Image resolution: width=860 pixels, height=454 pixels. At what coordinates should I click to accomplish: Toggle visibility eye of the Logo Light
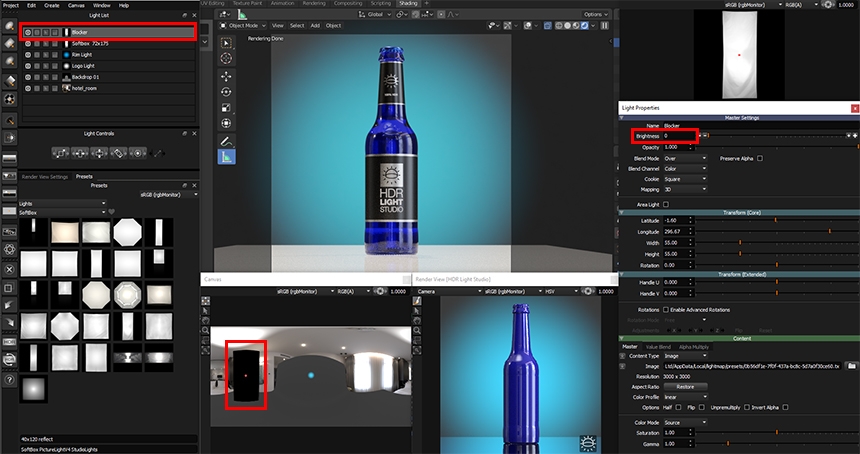[27, 66]
